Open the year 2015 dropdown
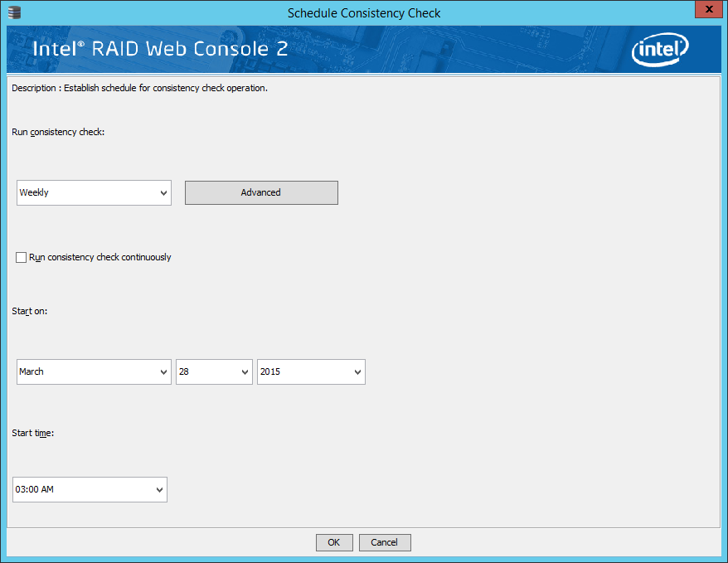728x563 pixels. click(x=311, y=371)
